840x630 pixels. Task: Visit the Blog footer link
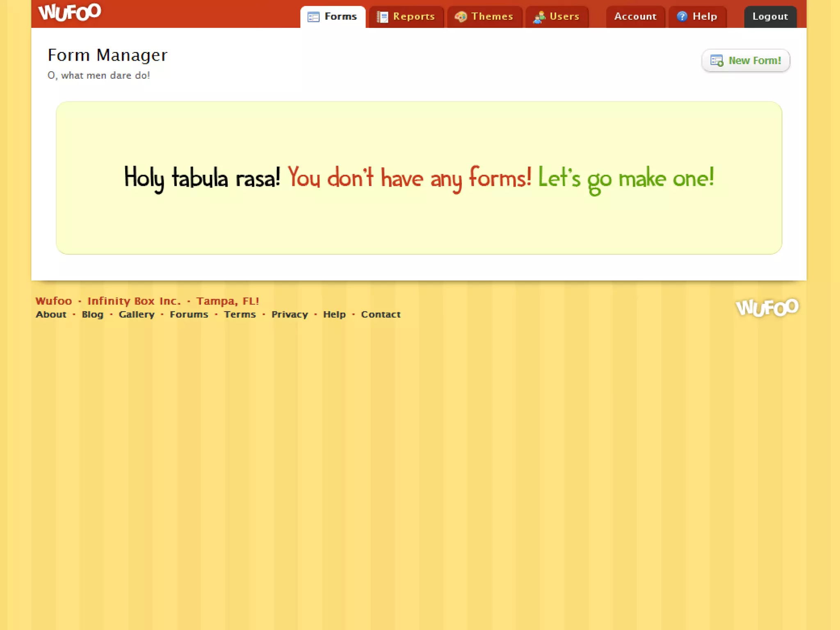92,315
